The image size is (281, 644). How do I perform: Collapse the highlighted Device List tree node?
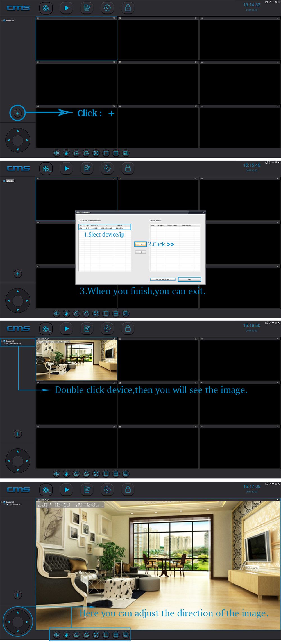1,341
